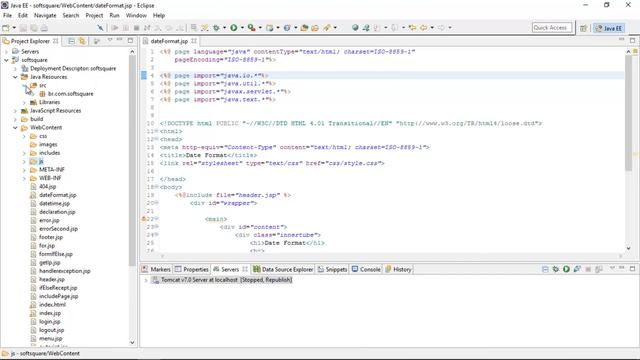Collapse the html tag fold at line 11

coord(156,131)
